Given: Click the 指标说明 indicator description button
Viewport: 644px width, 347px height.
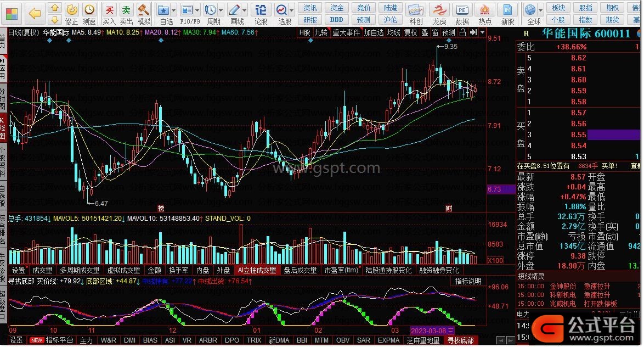Looking at the screenshot, I should point(468,281).
